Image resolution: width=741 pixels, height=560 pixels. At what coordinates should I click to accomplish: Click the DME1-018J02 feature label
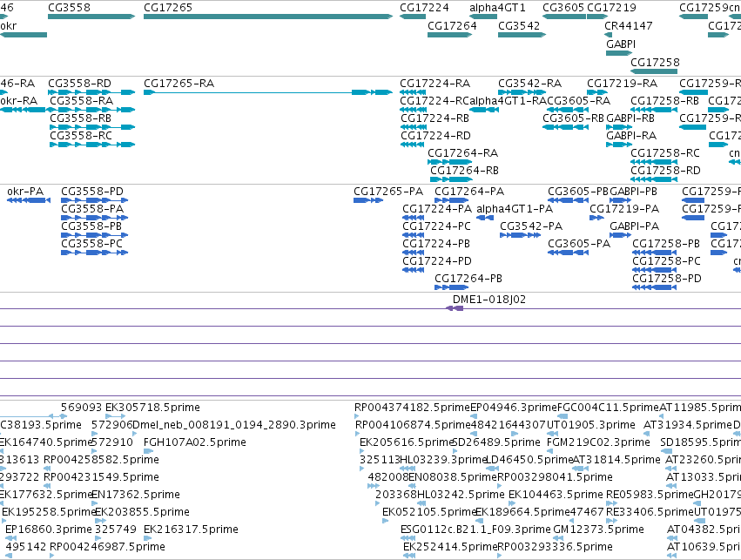(489, 300)
